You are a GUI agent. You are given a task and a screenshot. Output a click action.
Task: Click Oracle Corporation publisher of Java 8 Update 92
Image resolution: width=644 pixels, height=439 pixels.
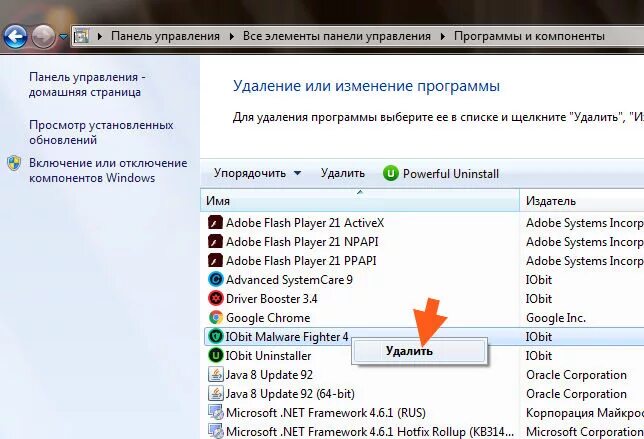point(576,375)
